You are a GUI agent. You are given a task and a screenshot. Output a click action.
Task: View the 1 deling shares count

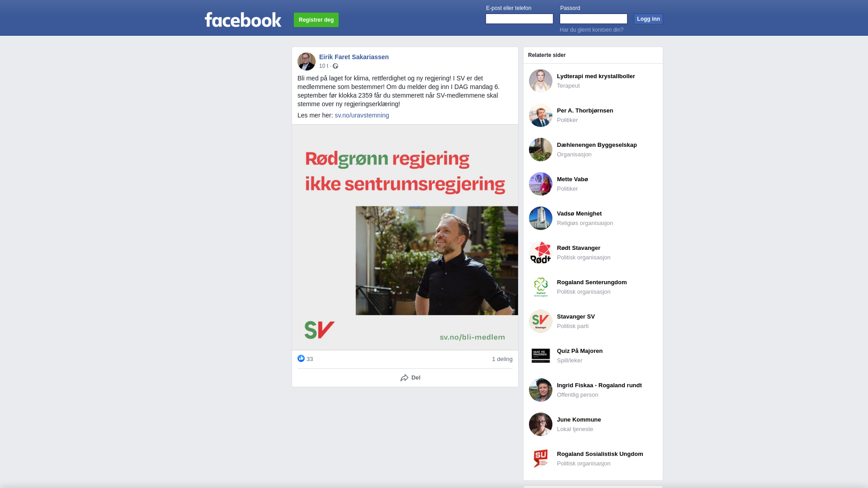[502, 359]
